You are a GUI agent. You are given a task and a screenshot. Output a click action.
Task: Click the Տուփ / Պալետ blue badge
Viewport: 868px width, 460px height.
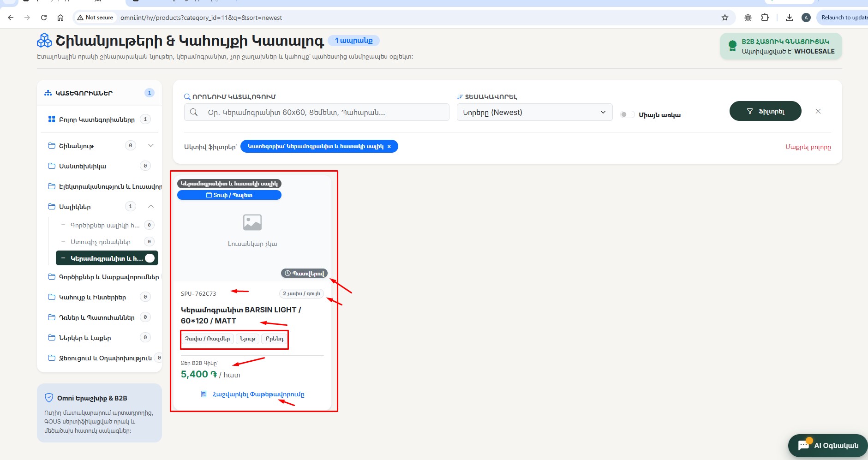pyautogui.click(x=229, y=195)
